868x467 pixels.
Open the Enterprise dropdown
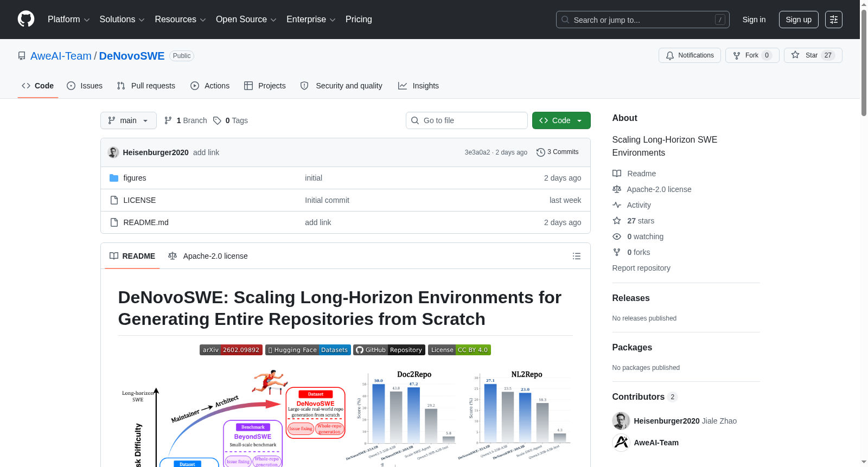[x=311, y=20]
